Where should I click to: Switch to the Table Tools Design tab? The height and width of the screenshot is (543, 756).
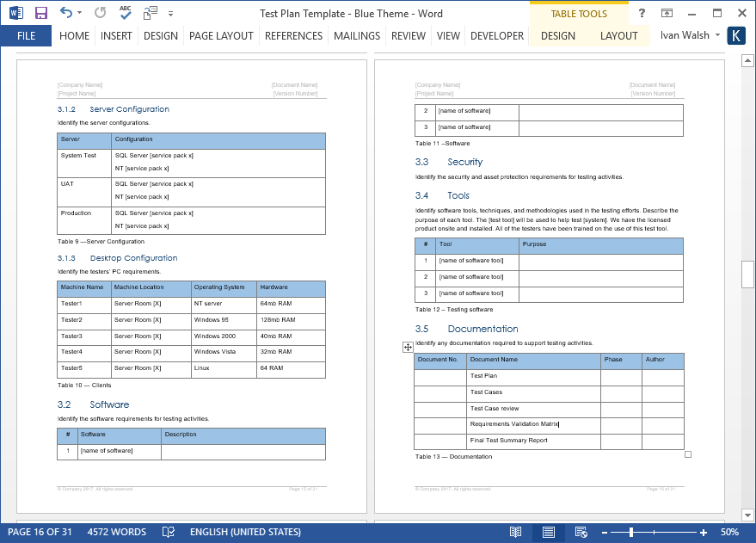[x=557, y=35]
